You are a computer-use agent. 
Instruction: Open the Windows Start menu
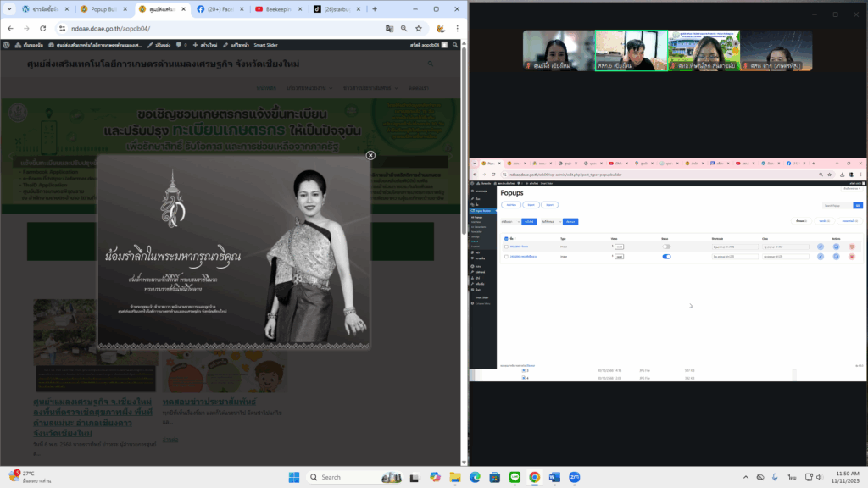pos(293,477)
